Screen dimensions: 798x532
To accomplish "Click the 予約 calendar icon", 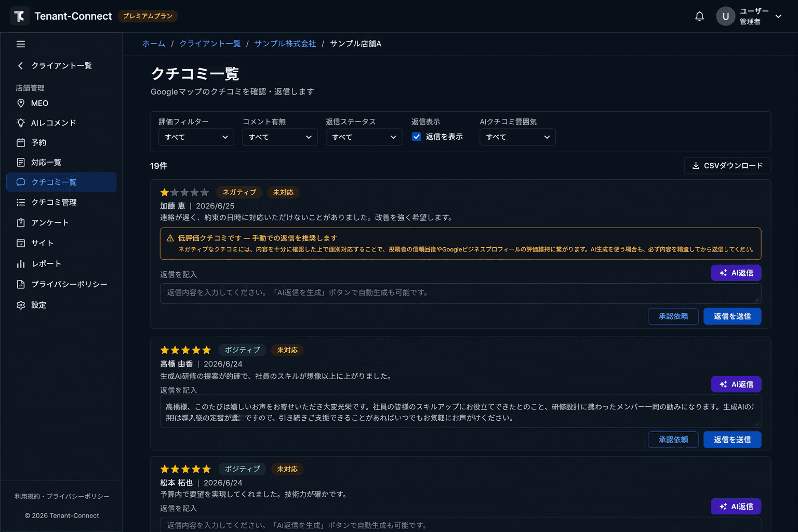I will [21, 143].
